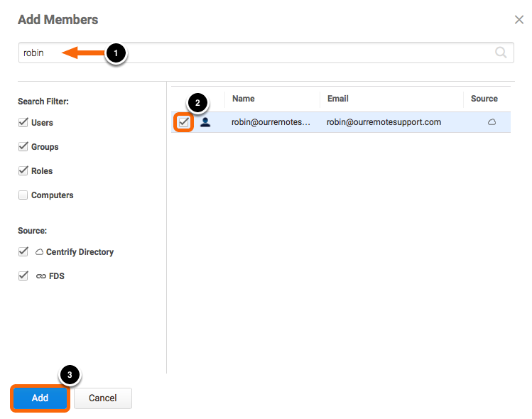The width and height of the screenshot is (532, 419).
Task: Click the user icon in robin's row
Action: (x=205, y=122)
